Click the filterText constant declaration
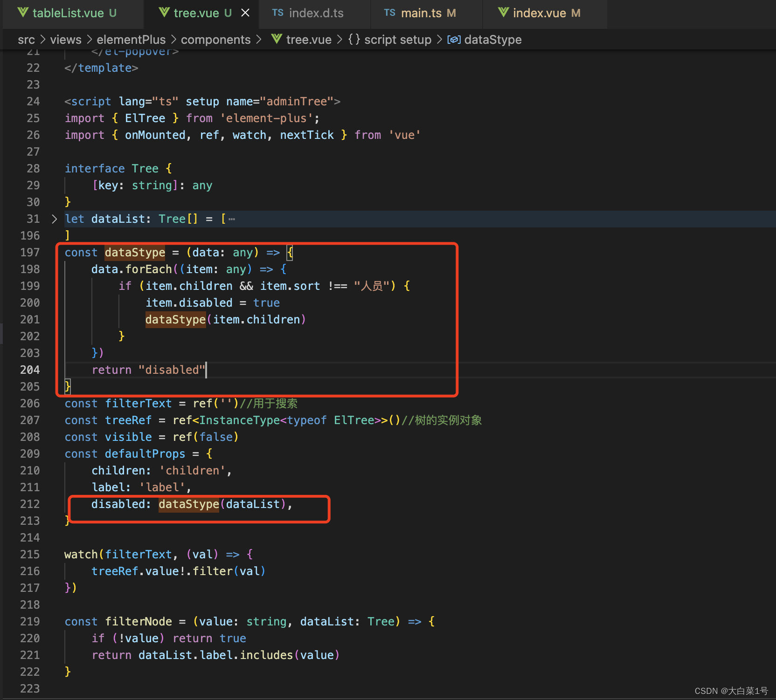The width and height of the screenshot is (776, 700). tap(139, 404)
